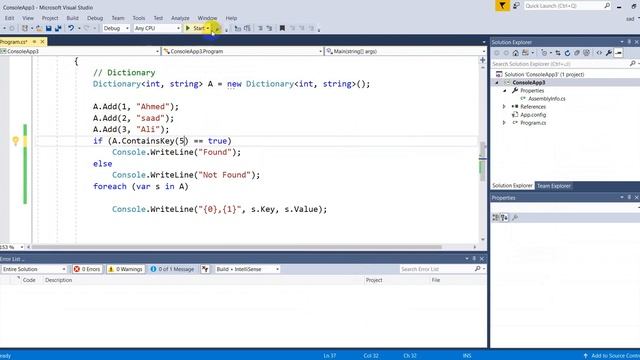The height and width of the screenshot is (360, 640).
Task: Click the Open File folder icon
Action: (x=39, y=28)
